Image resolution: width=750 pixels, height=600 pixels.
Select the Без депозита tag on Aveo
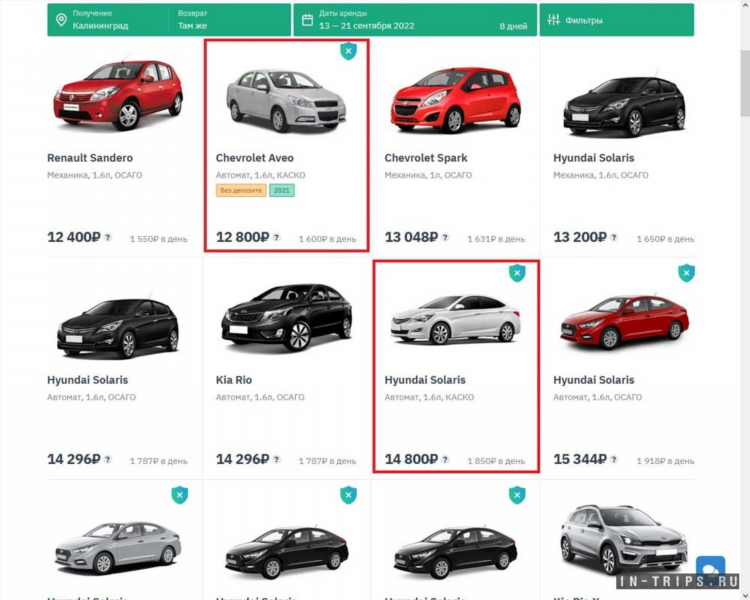(241, 190)
